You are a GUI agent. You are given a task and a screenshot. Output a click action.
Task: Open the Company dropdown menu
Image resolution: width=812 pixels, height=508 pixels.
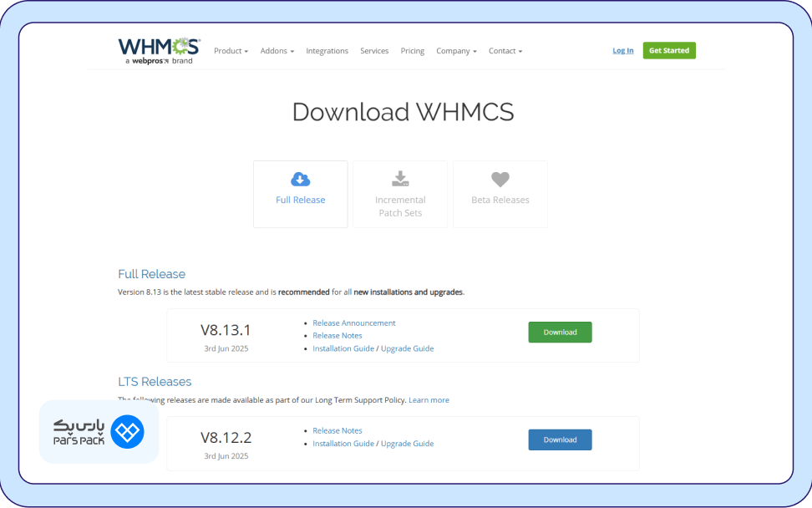coord(456,50)
